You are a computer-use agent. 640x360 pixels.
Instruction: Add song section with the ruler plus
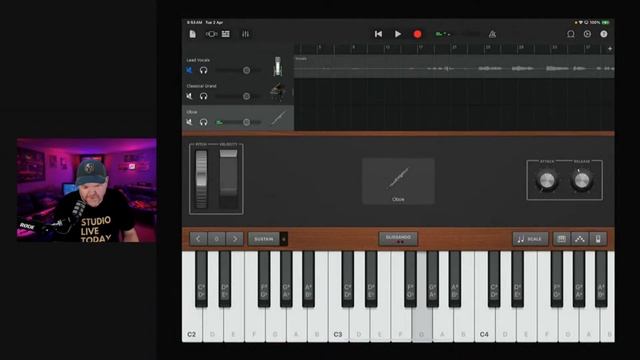610,49
